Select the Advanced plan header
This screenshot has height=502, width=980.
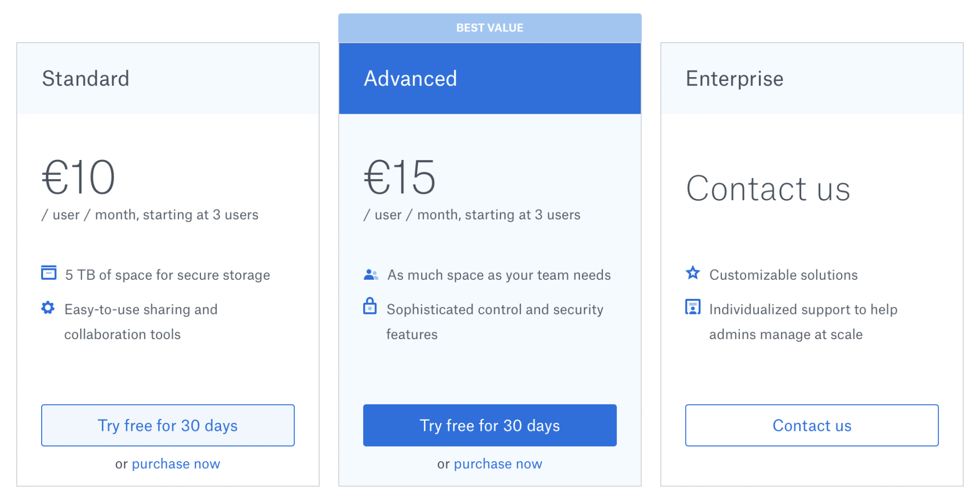tap(410, 78)
